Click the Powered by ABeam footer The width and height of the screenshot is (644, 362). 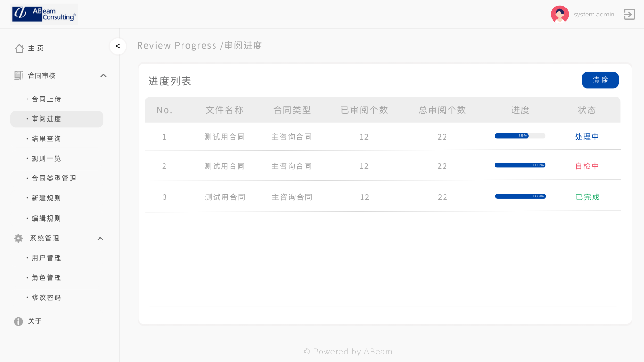pos(348,352)
